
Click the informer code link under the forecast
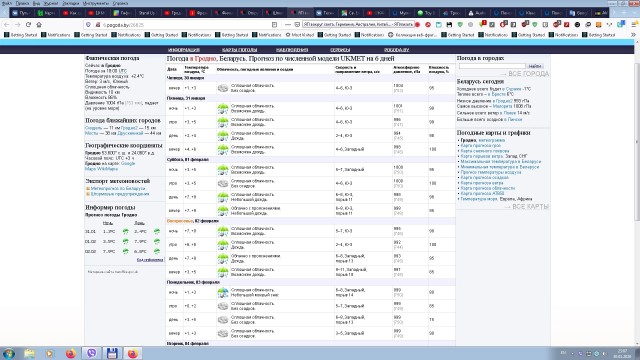[x=150, y=260]
